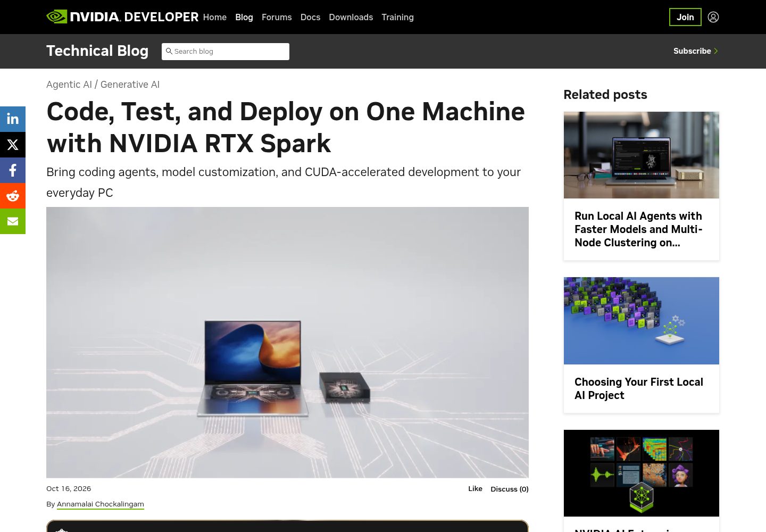Open Downloads in top navigation
The height and width of the screenshot is (532, 766).
click(x=351, y=17)
